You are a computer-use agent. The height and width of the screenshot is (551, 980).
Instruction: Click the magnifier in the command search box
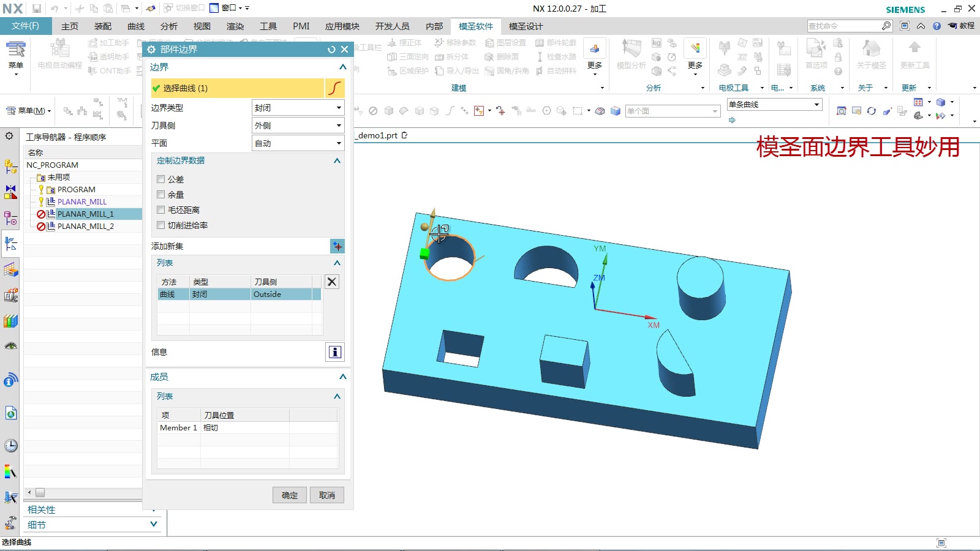pyautogui.click(x=886, y=26)
